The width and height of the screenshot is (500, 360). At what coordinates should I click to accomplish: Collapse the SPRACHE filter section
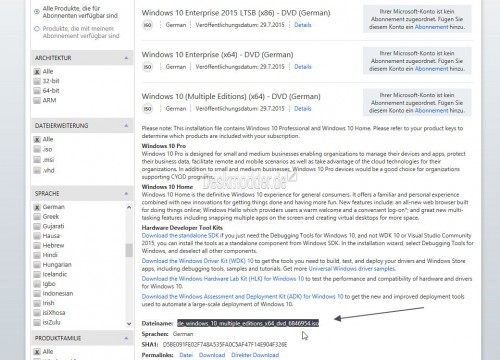point(126,194)
